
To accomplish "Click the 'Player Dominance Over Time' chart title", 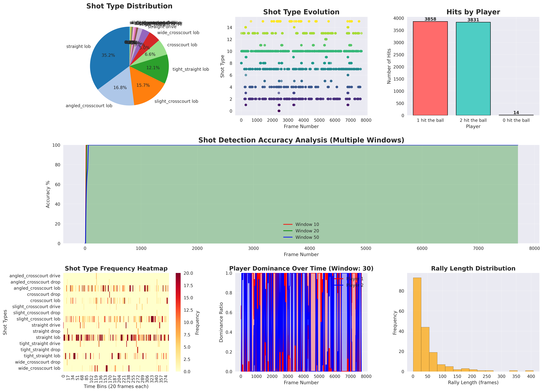I will pyautogui.click(x=301, y=268).
